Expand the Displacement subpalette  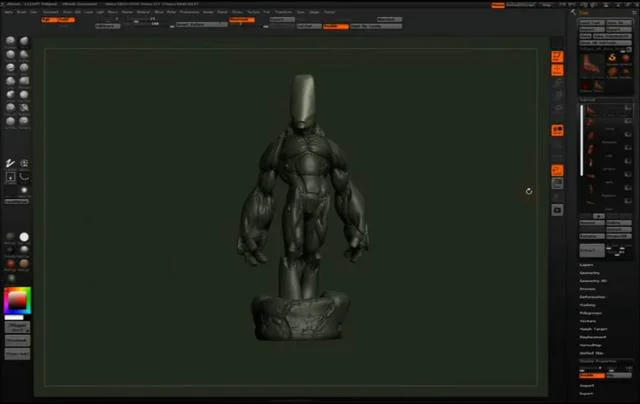[x=593, y=337]
